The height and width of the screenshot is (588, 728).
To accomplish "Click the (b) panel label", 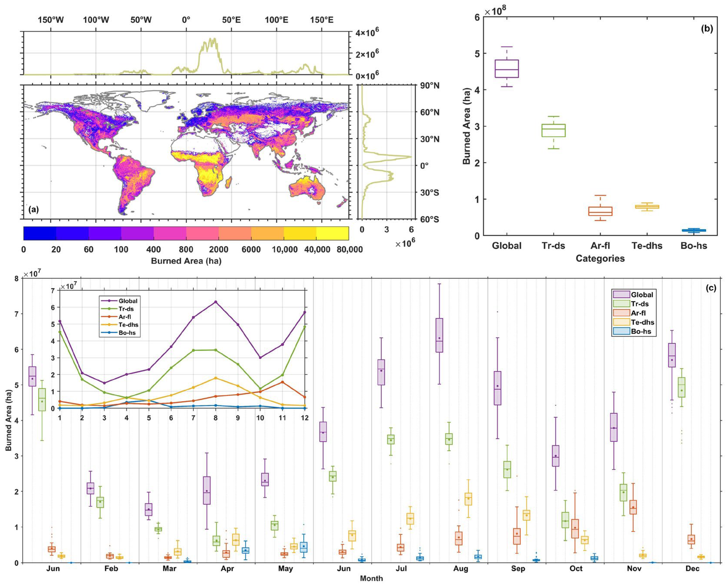I will [707, 28].
